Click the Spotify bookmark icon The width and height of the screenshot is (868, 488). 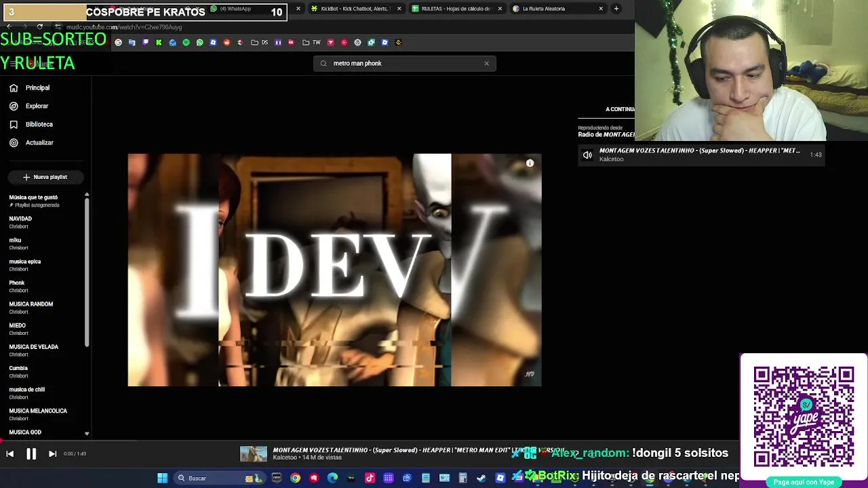click(186, 42)
